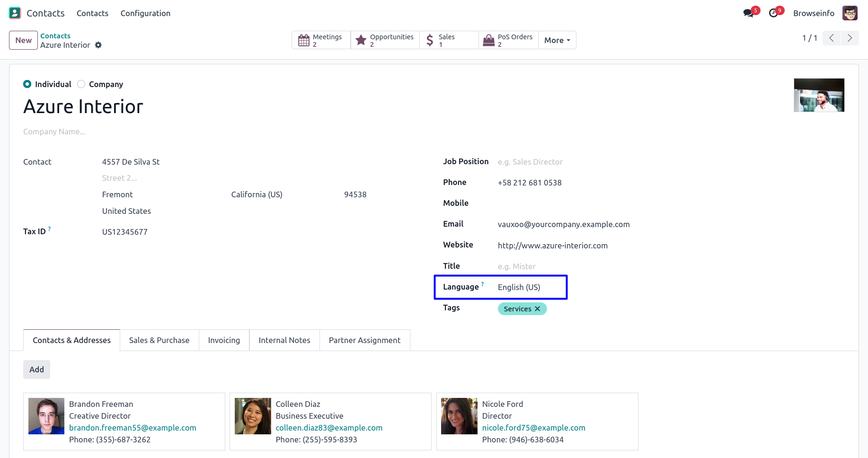868x458 pixels.
Task: Remove the Services tag with X
Action: coord(538,309)
